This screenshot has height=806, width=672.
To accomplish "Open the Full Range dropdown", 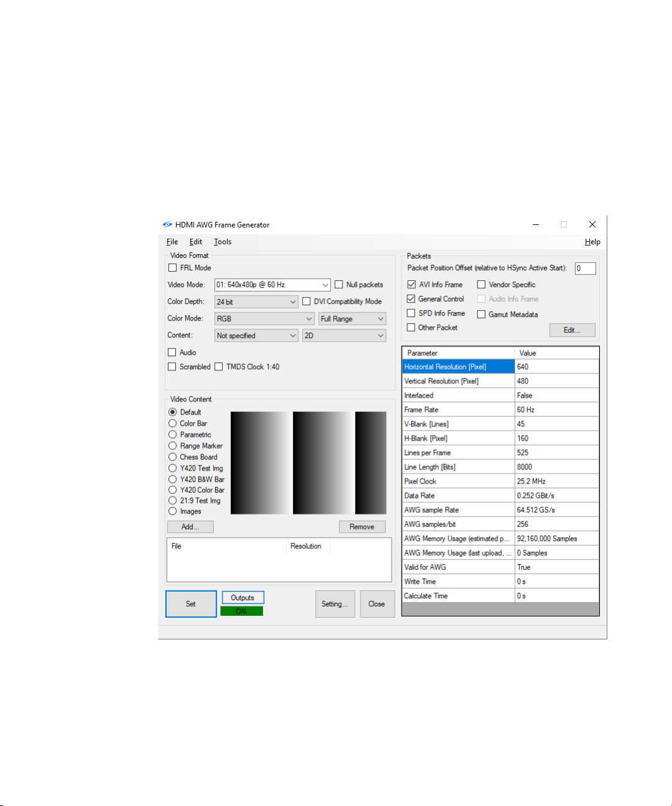I will [352, 319].
